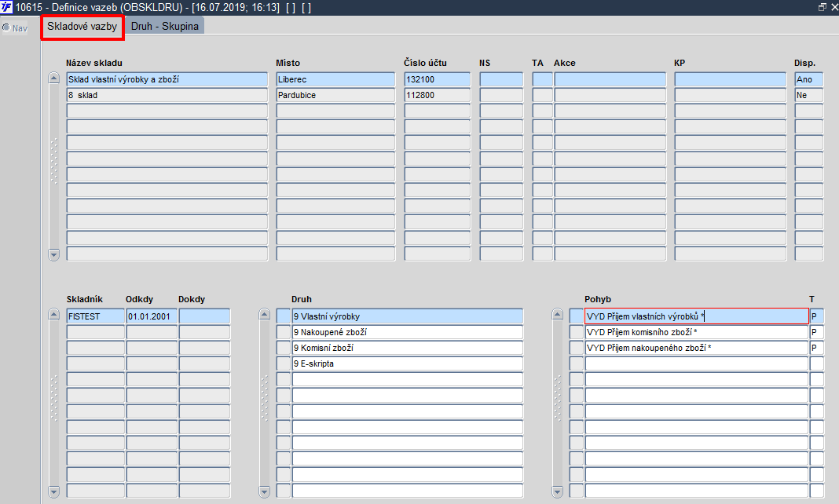Image resolution: width=839 pixels, height=504 pixels.
Task: Click the 'Druh' column header
Action: (x=302, y=299)
